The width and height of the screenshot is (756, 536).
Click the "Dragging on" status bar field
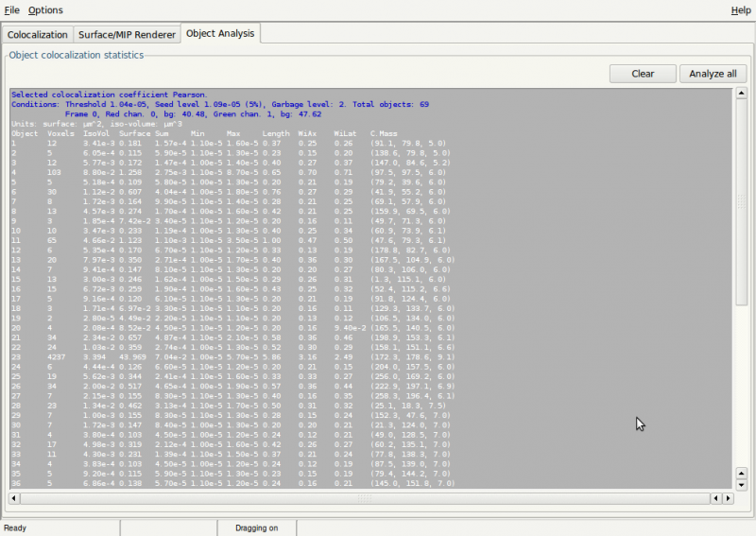[257, 527]
